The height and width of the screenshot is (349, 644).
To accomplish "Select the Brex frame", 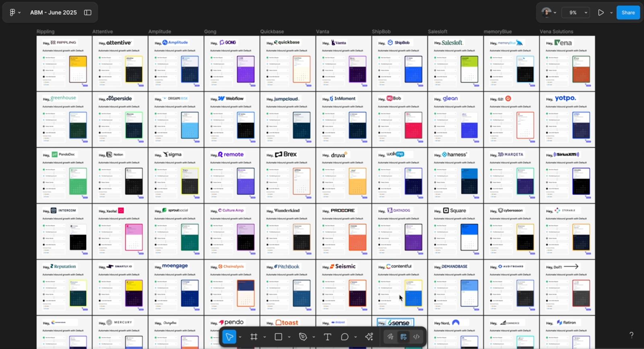I will pyautogui.click(x=288, y=175).
